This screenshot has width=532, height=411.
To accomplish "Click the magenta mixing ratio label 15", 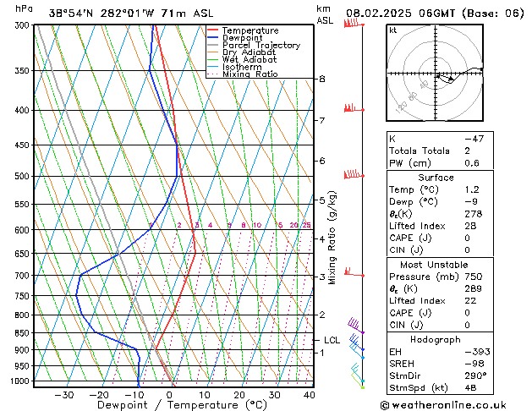I will coord(278,225).
